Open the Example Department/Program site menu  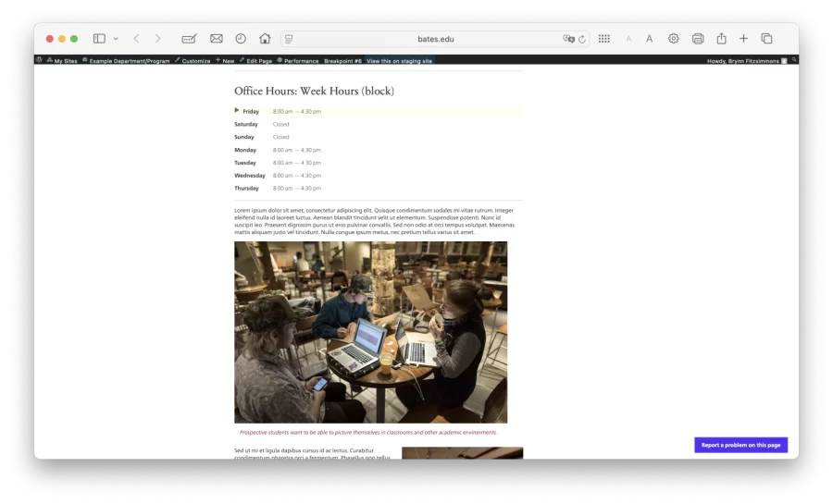click(x=126, y=60)
